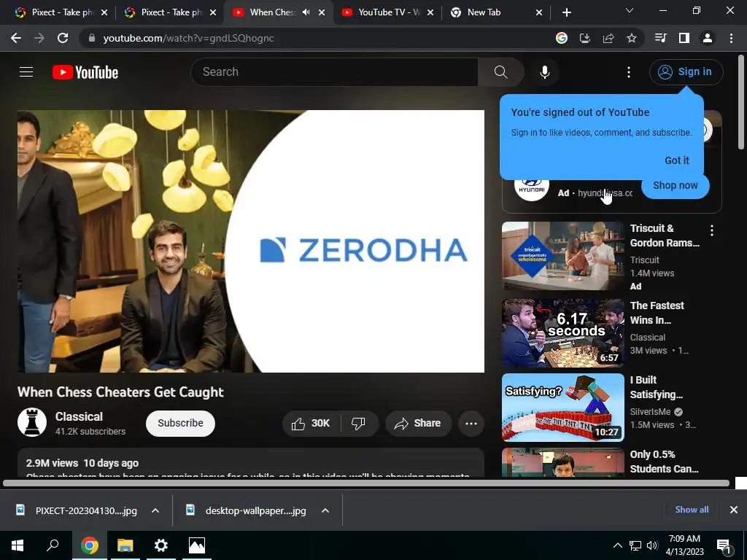Click the vertical page scrollbar
The width and height of the screenshot is (747, 560).
point(741,102)
